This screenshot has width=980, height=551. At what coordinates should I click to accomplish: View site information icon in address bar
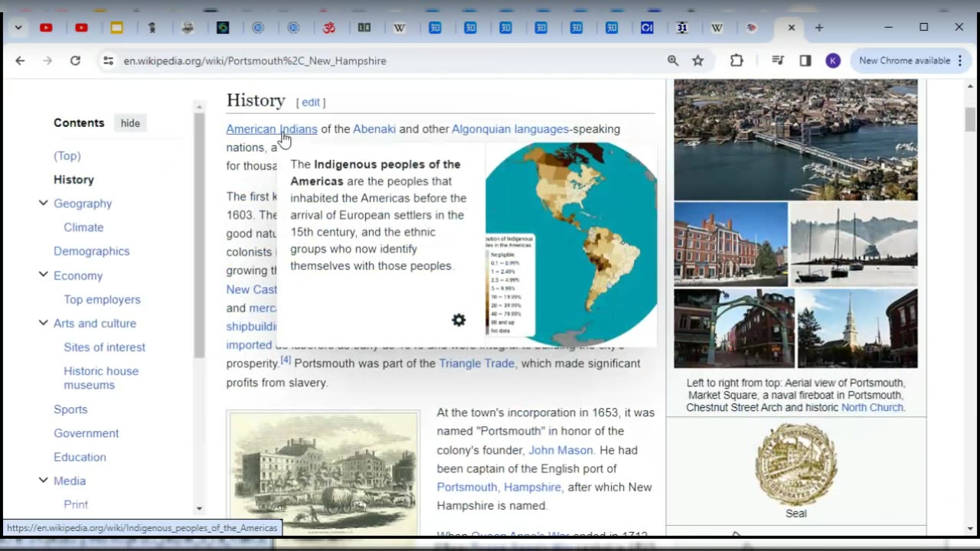(108, 60)
